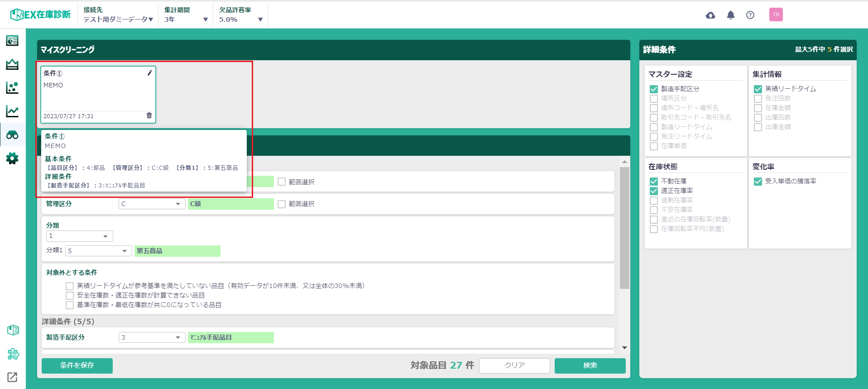This screenshot has height=389, width=868.
Task: Open the cloud upload icon in header
Action: (710, 15)
